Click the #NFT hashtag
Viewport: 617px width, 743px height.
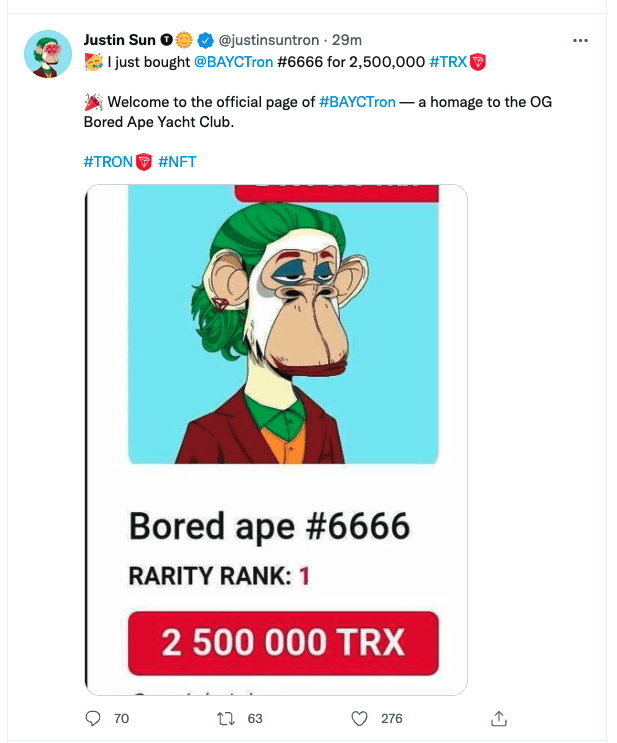click(177, 161)
